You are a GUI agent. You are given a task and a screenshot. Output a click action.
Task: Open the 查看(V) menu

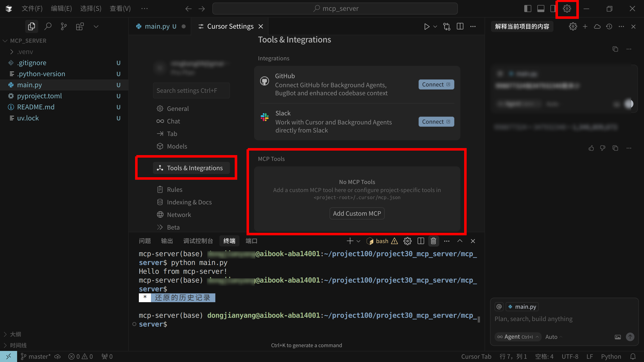[120, 9]
